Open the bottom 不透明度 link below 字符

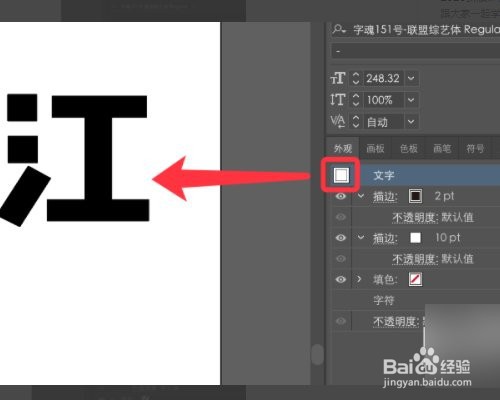[x=396, y=321]
